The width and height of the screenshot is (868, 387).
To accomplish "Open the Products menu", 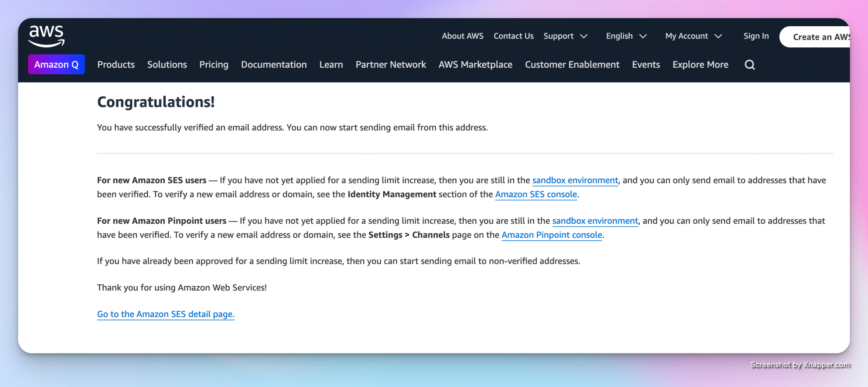I will [116, 64].
